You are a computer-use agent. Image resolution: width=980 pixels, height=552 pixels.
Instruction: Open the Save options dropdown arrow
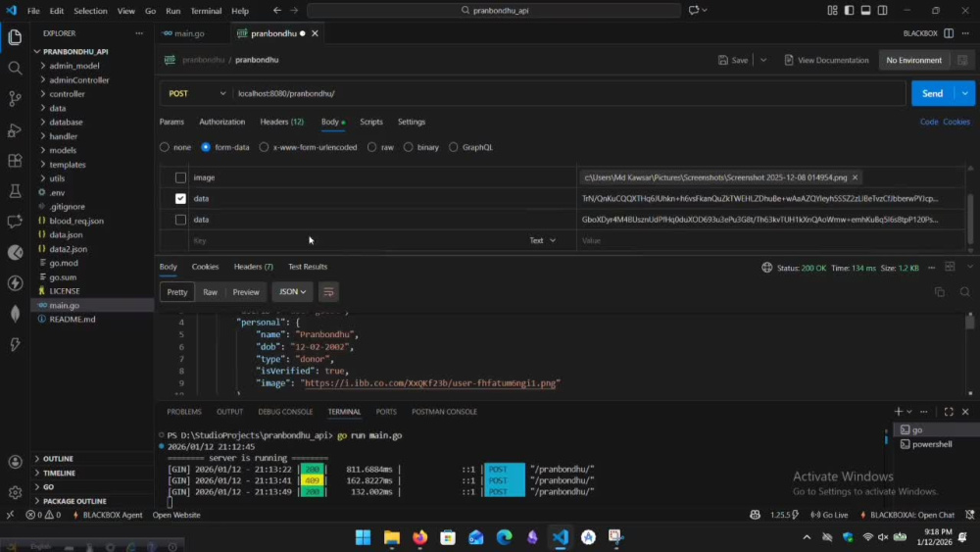tap(763, 60)
